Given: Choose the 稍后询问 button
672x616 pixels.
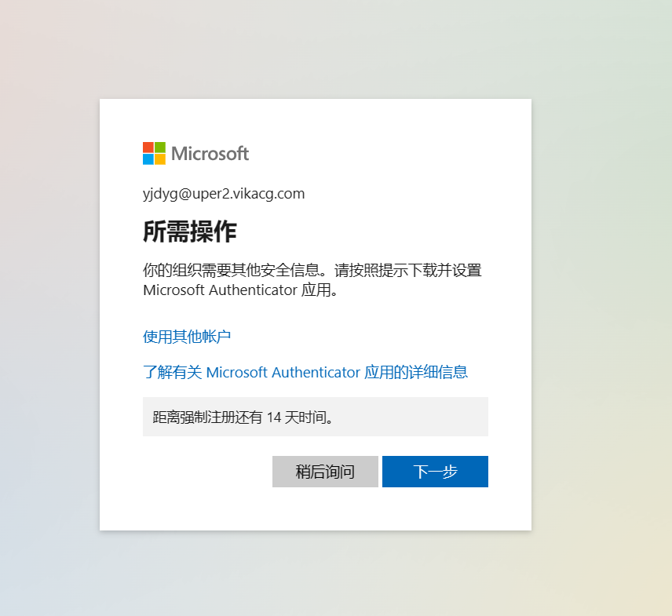Looking at the screenshot, I should coord(325,472).
